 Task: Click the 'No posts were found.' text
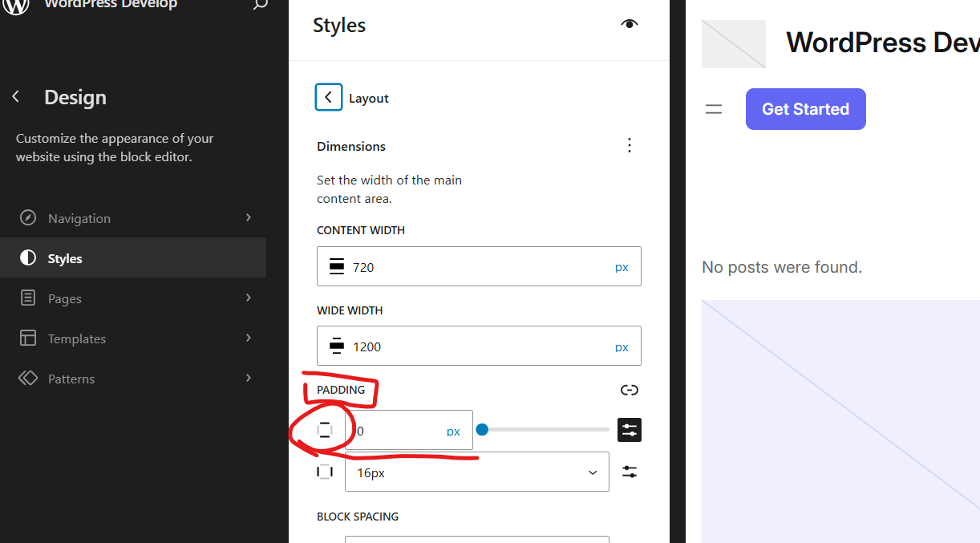click(782, 267)
